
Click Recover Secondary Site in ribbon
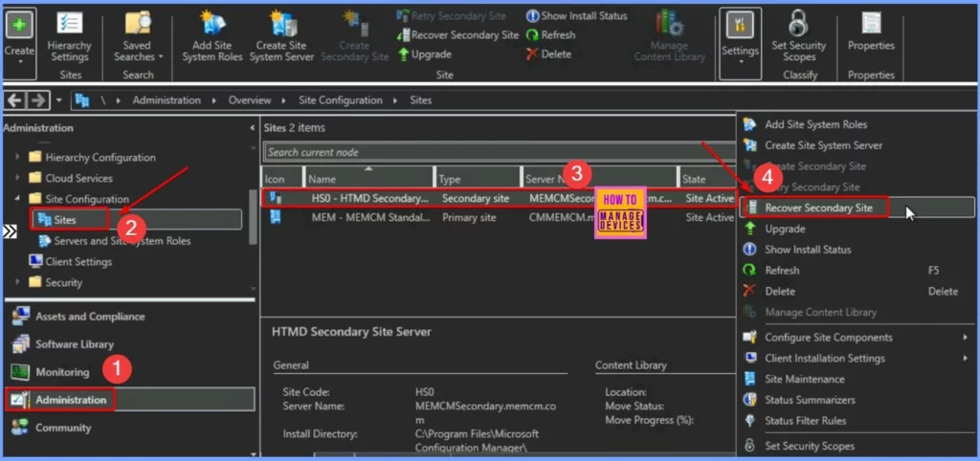click(x=457, y=35)
